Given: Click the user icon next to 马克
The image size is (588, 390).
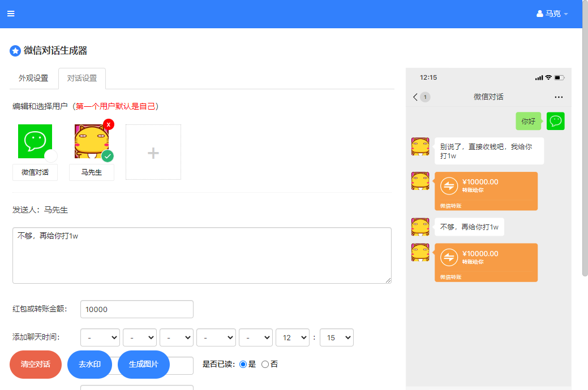Looking at the screenshot, I should [x=539, y=13].
